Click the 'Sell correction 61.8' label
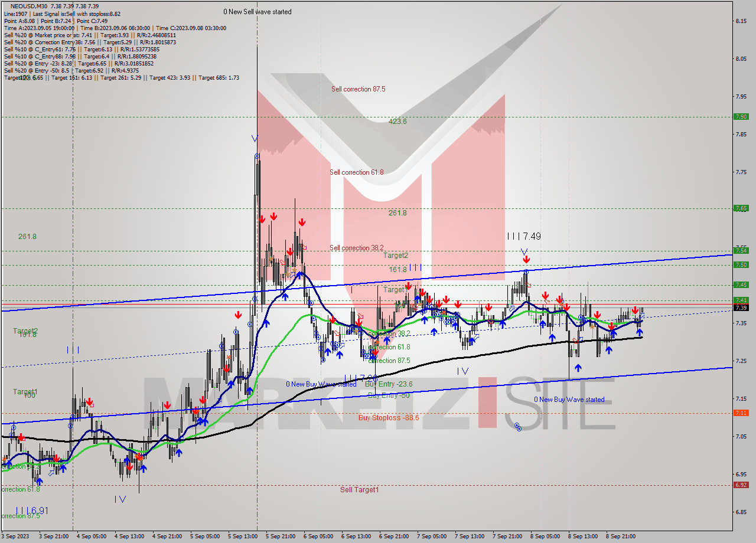This screenshot has height=543, width=756. tap(356, 172)
